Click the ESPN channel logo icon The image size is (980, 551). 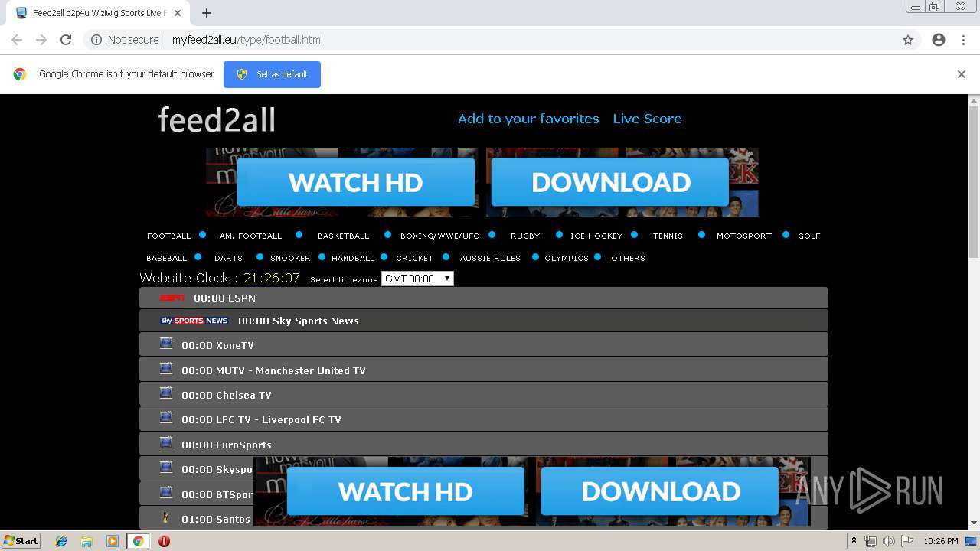click(x=171, y=298)
